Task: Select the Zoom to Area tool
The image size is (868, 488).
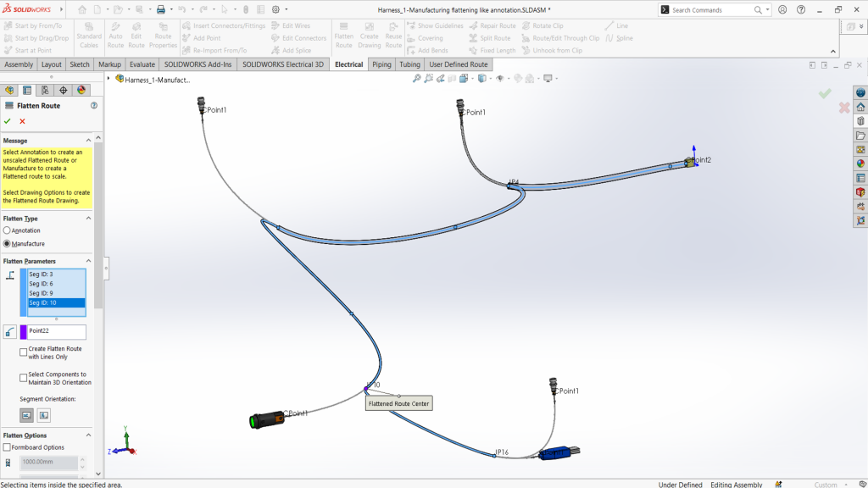Action: pos(427,78)
